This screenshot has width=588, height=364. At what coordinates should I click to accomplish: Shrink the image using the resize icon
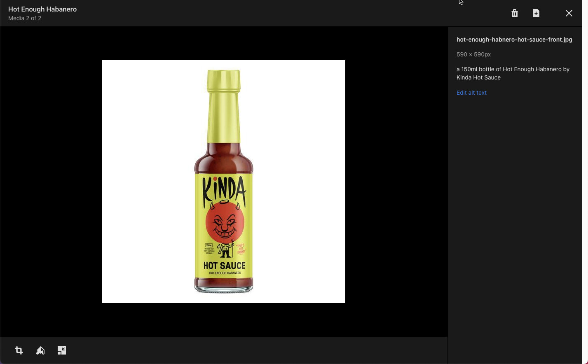point(62,350)
